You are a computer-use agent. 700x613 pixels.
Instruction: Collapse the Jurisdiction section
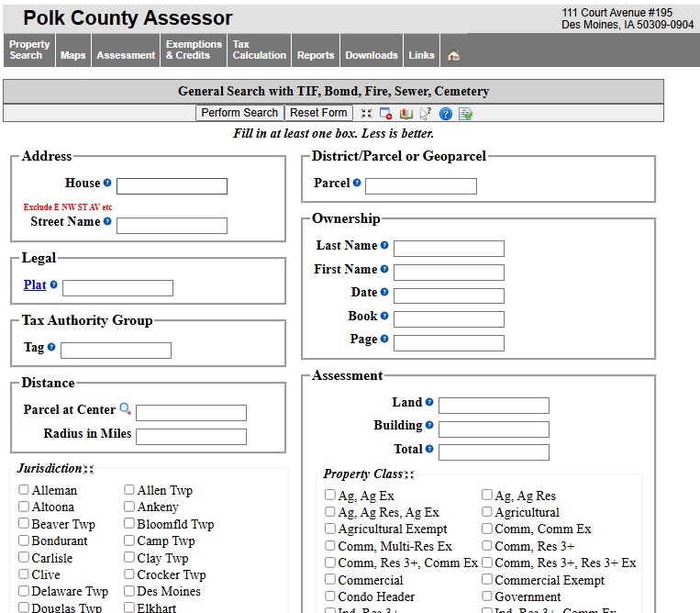pos(89,469)
